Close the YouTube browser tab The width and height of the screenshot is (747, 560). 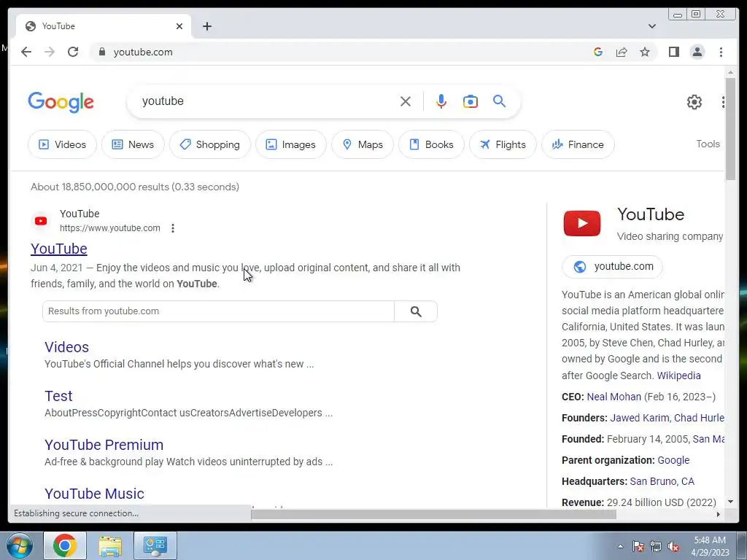pyautogui.click(x=179, y=26)
